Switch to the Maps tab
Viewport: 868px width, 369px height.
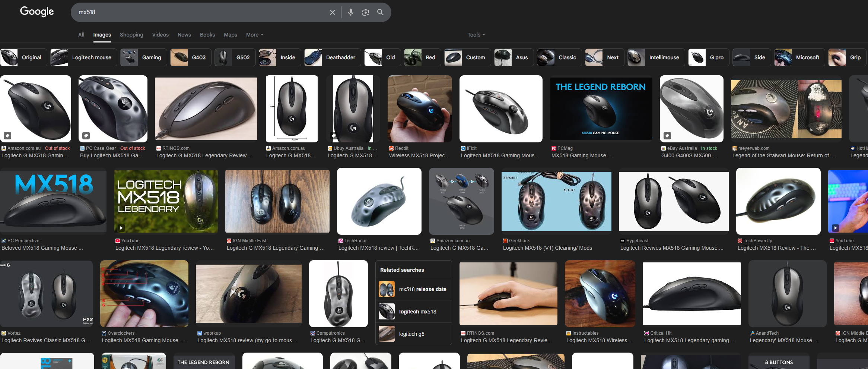click(230, 35)
